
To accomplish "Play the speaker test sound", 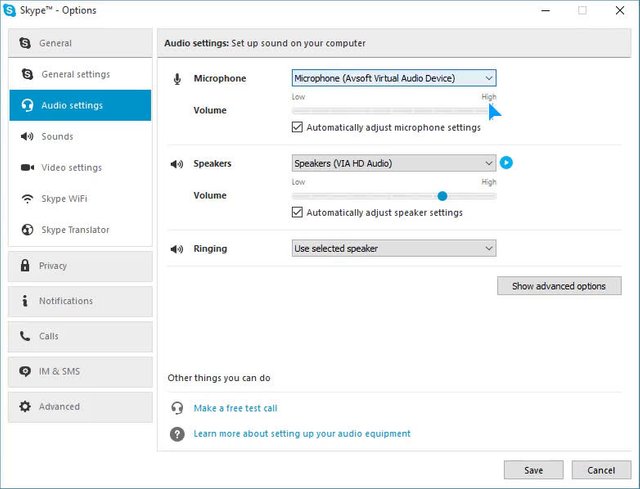I will (506, 163).
